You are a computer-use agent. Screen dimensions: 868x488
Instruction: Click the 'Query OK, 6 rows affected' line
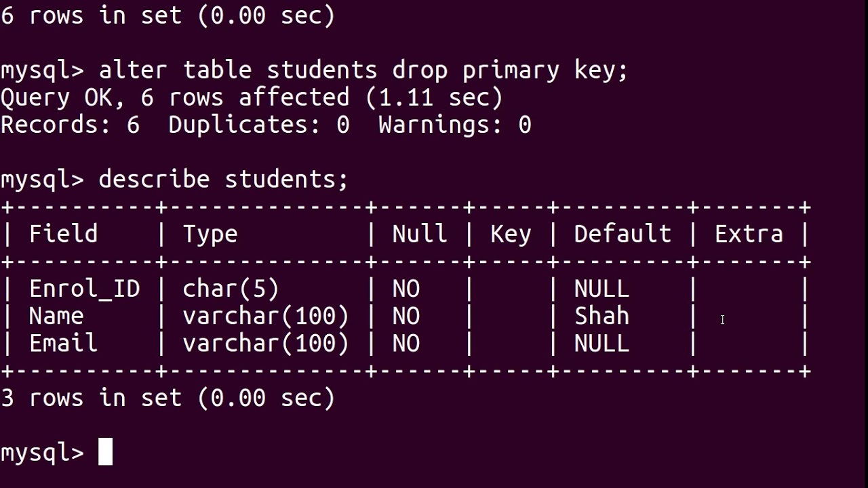point(252,98)
